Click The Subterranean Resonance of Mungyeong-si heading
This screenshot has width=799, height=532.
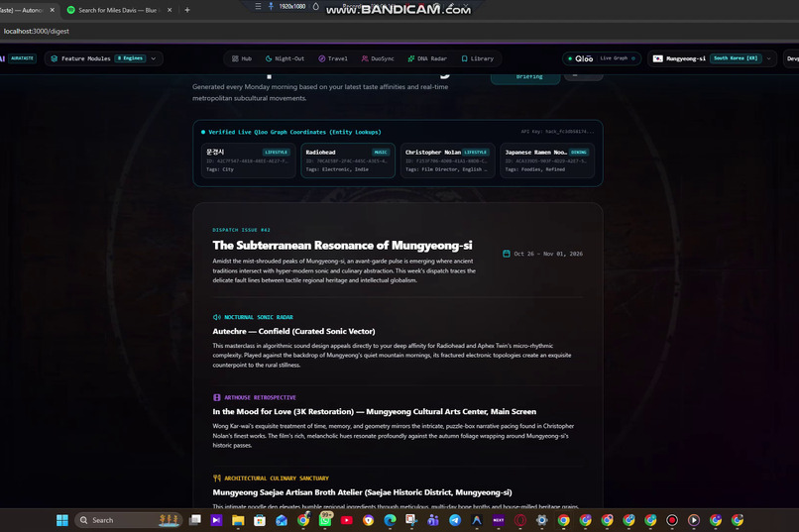(342, 246)
